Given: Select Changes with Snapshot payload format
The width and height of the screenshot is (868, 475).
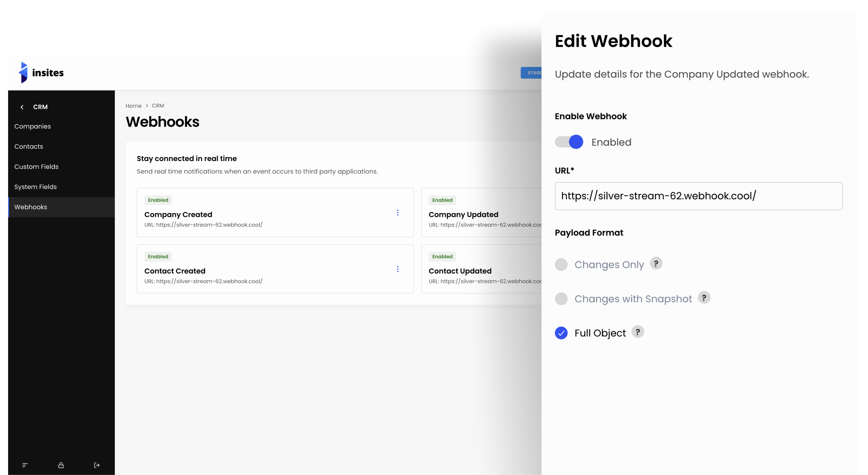Looking at the screenshot, I should (561, 299).
